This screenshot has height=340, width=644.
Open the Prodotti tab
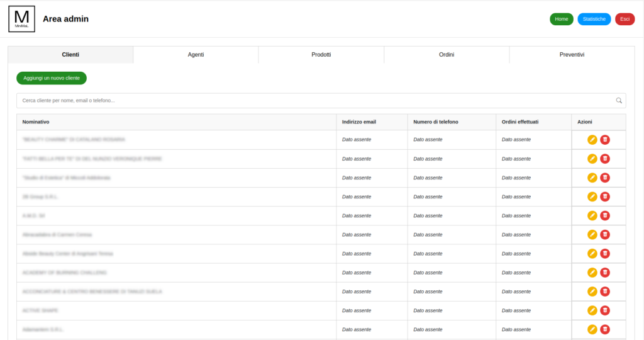pyautogui.click(x=321, y=55)
